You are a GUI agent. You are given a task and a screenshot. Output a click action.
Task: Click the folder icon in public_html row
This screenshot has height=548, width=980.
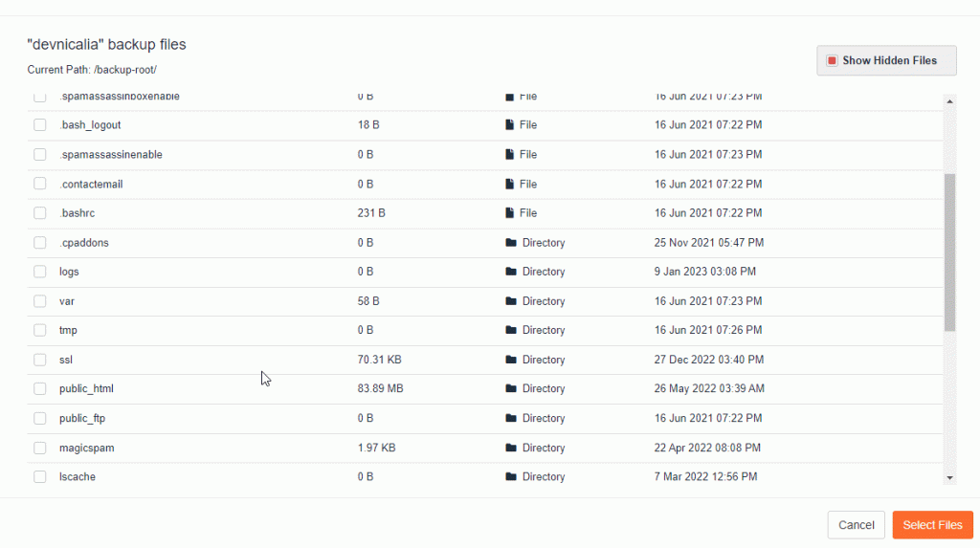click(x=511, y=389)
